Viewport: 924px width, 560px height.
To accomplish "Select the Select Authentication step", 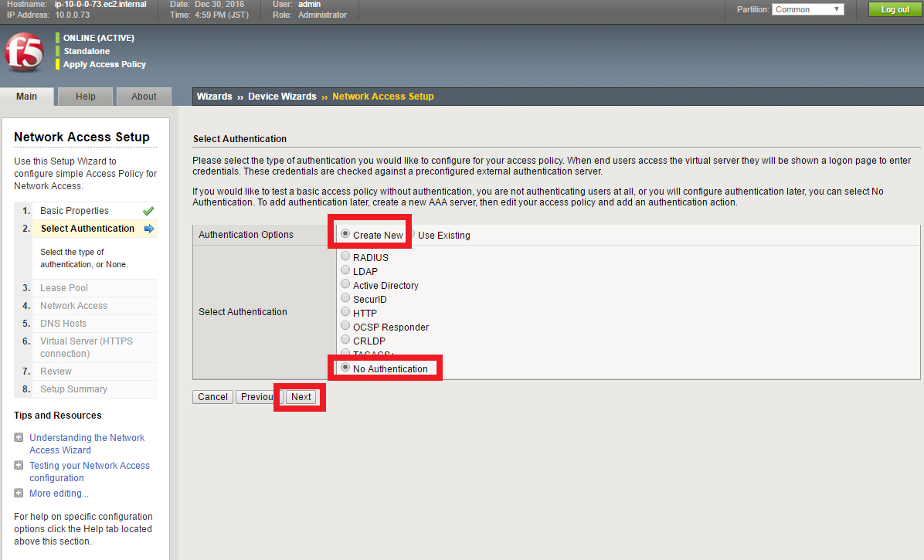I will 86,229.
